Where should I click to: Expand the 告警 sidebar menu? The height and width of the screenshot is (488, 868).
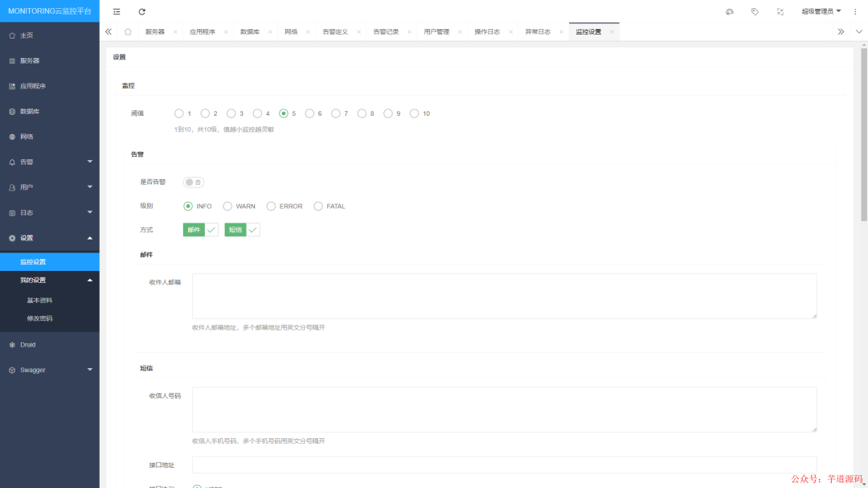(50, 162)
